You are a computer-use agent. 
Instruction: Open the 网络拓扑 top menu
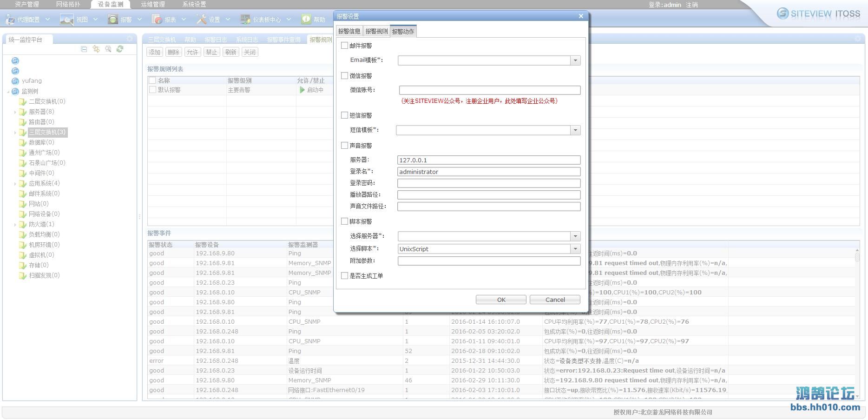coord(68,4)
